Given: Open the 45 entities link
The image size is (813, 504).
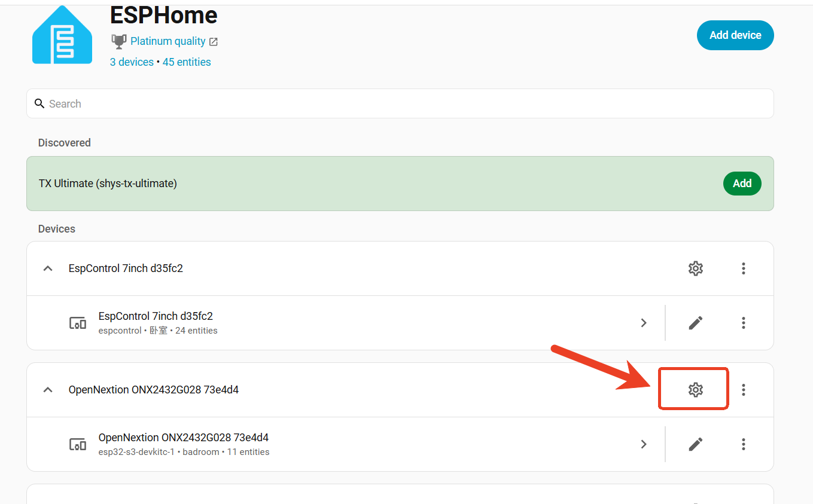Looking at the screenshot, I should tap(187, 62).
